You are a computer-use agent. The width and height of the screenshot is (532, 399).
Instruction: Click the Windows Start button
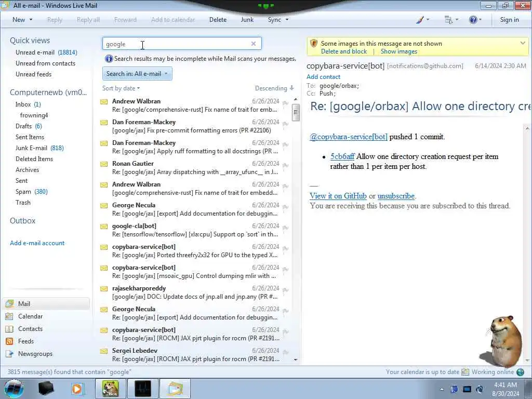[x=14, y=389]
